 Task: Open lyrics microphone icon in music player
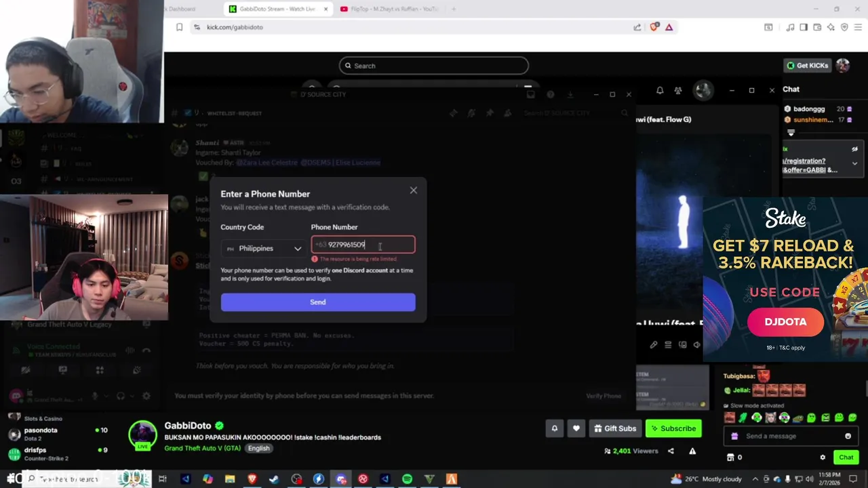(x=654, y=345)
